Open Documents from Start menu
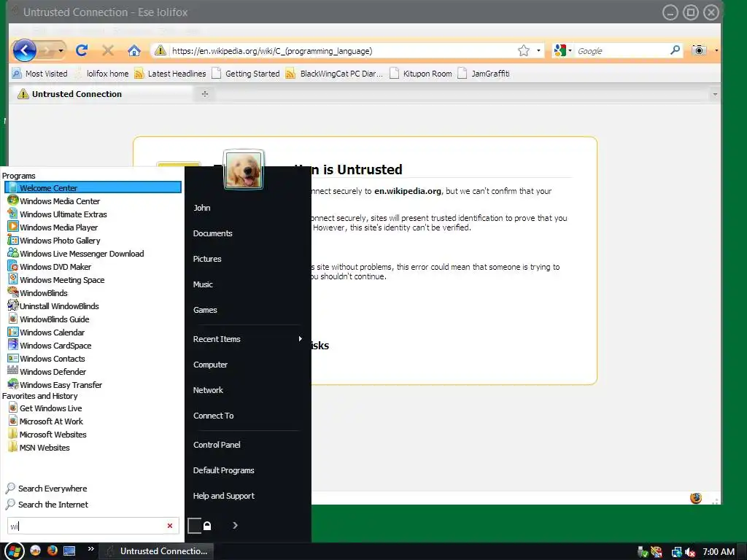Viewport: 747px width, 560px height. click(212, 233)
